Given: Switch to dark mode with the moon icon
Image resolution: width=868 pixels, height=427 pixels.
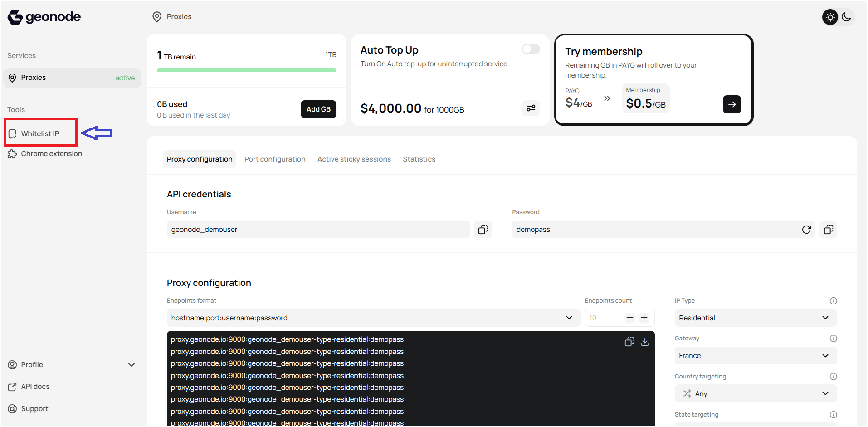Looking at the screenshot, I should point(847,17).
